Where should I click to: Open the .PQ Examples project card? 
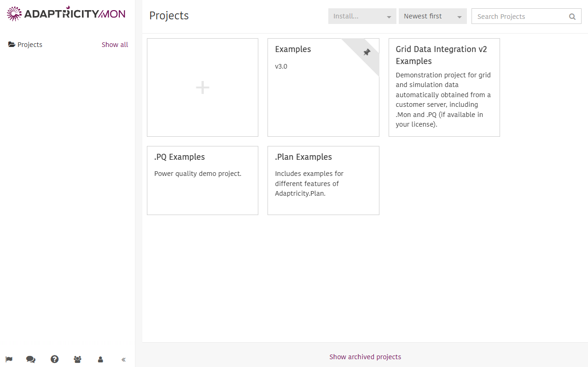[203, 181]
